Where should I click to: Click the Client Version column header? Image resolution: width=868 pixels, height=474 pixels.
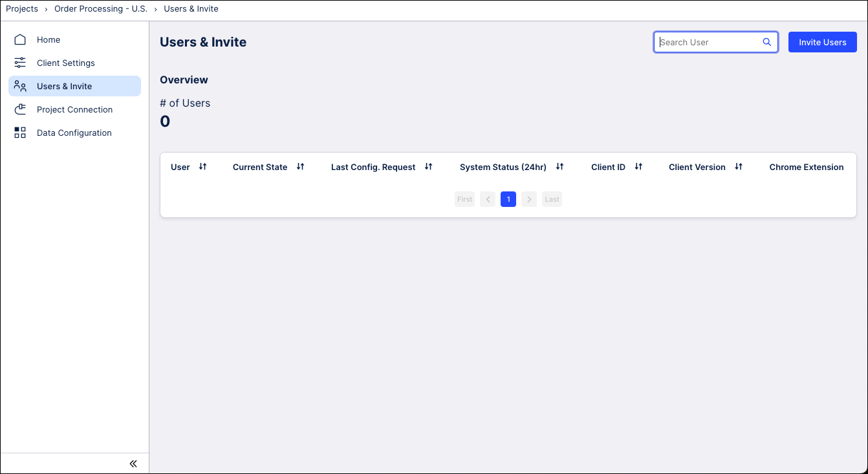pos(697,167)
